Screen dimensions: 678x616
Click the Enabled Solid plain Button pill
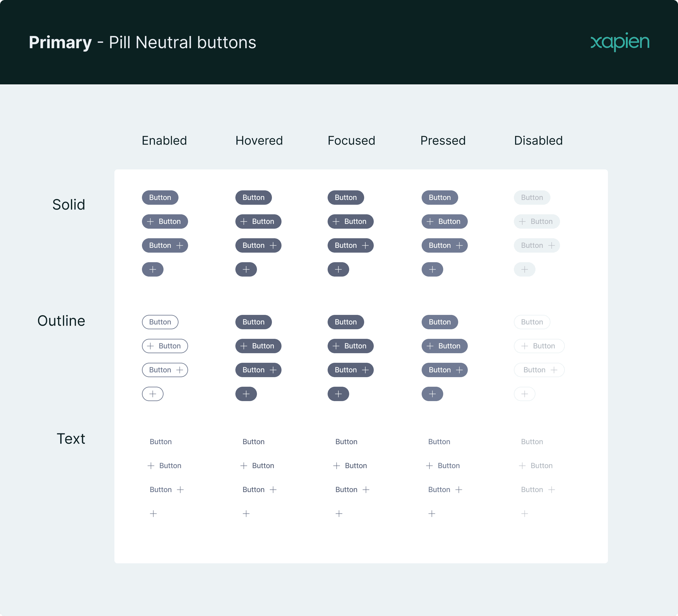coord(160,198)
